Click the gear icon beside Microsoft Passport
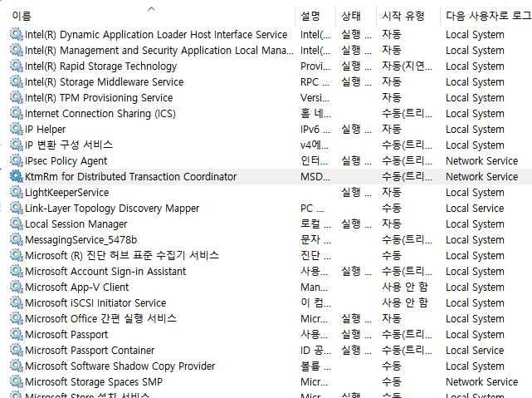 (17, 335)
